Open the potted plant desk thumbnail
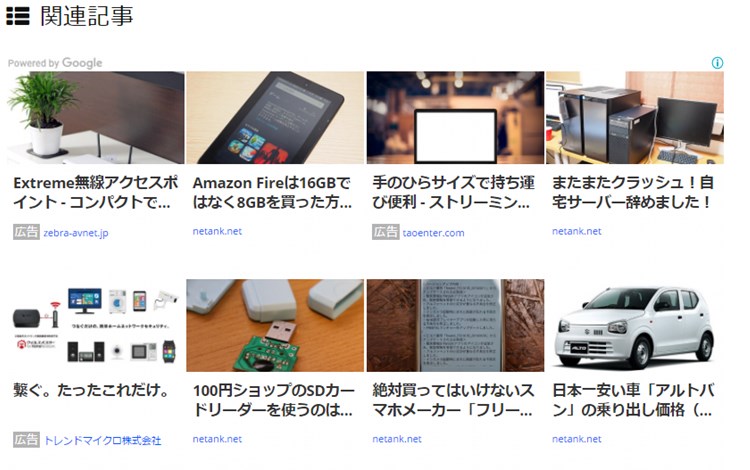Viewport: 750px width, 470px height. pyautogui.click(x=96, y=118)
